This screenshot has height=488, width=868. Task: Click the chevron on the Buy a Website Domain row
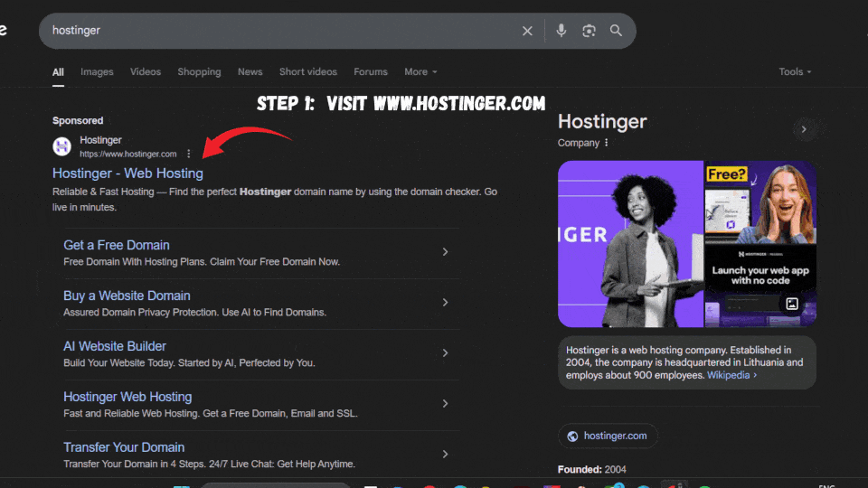coord(445,303)
